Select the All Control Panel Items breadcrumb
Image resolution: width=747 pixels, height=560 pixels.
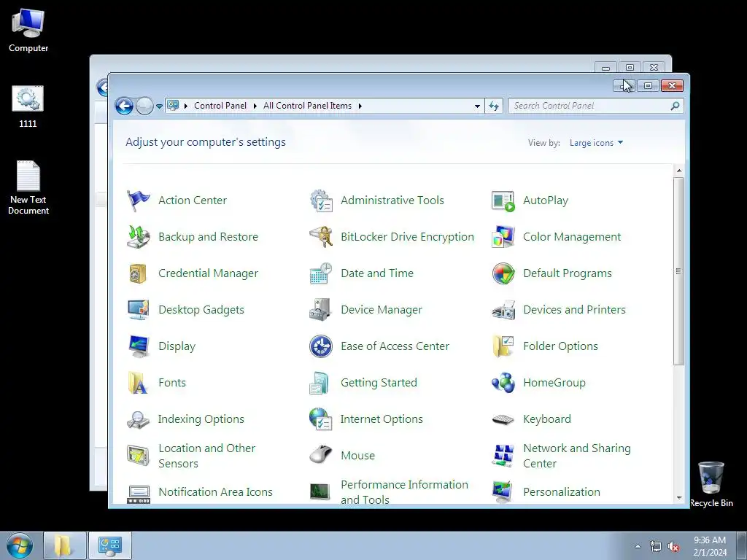pos(307,106)
